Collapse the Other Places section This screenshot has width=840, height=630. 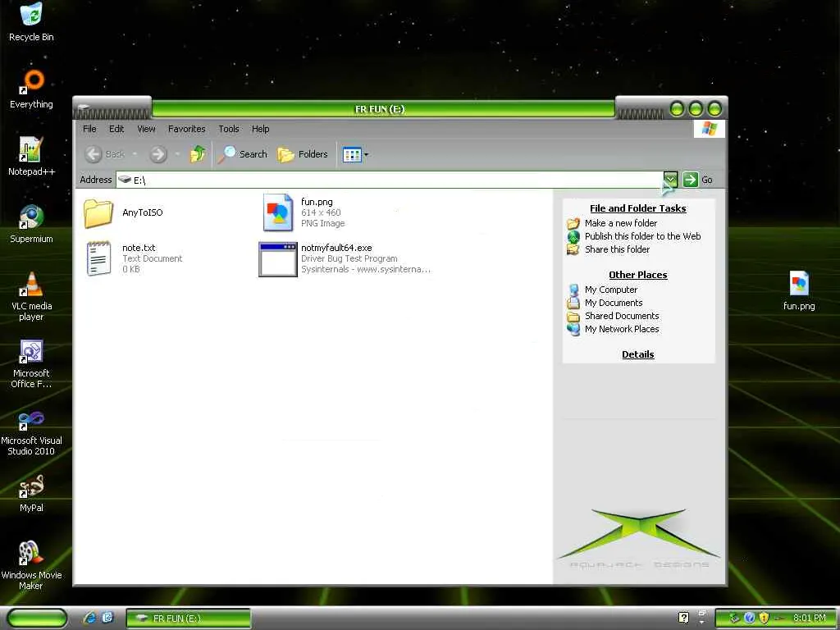click(638, 275)
